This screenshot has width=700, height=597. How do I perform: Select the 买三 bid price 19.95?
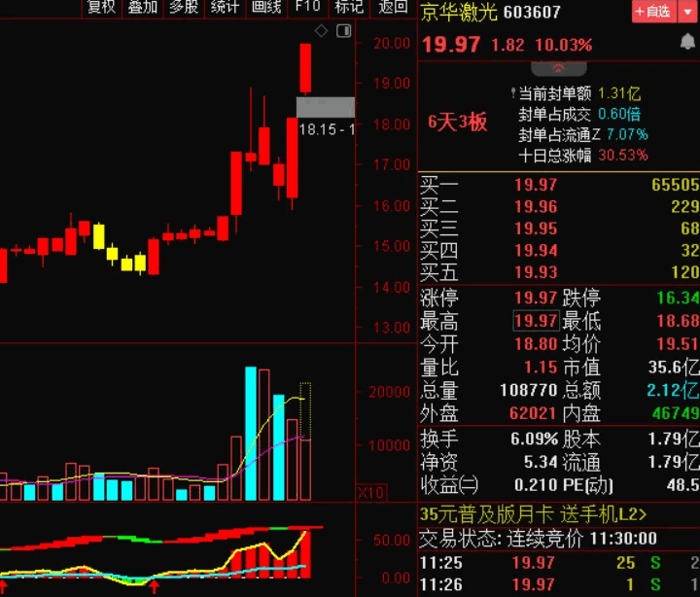coord(536,228)
